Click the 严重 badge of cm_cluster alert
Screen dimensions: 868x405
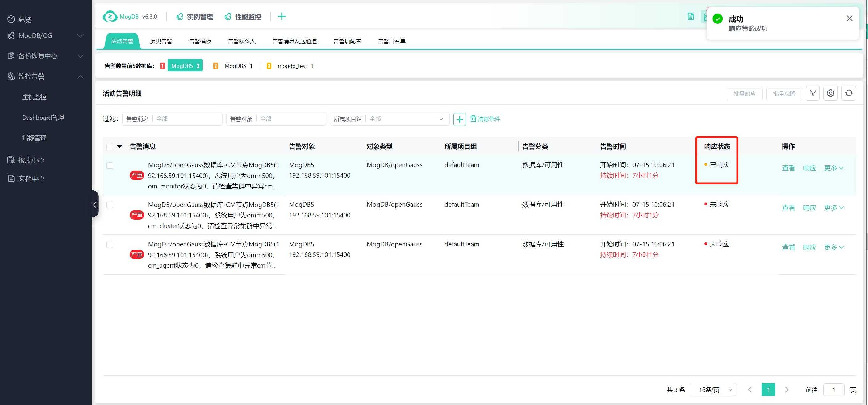[137, 215]
